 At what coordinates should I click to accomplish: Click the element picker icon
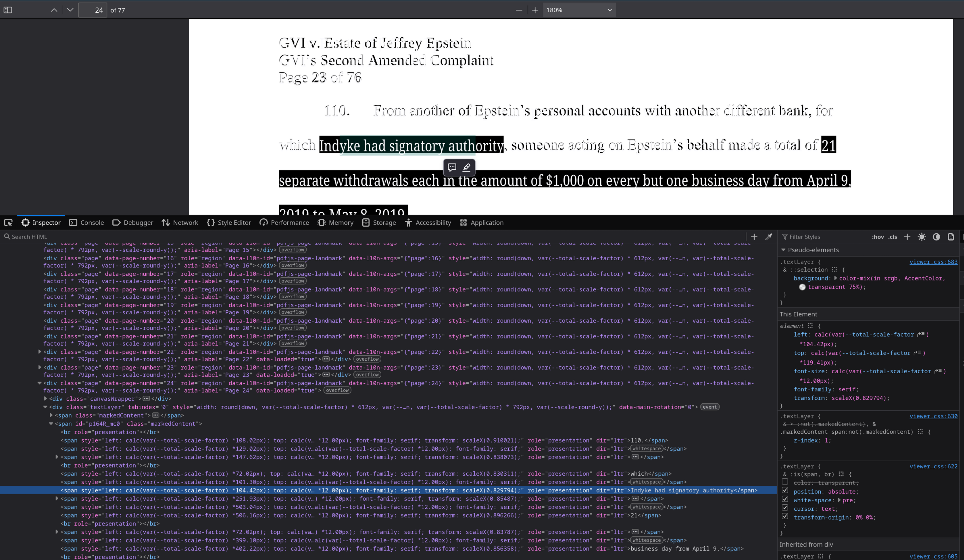coord(8,223)
